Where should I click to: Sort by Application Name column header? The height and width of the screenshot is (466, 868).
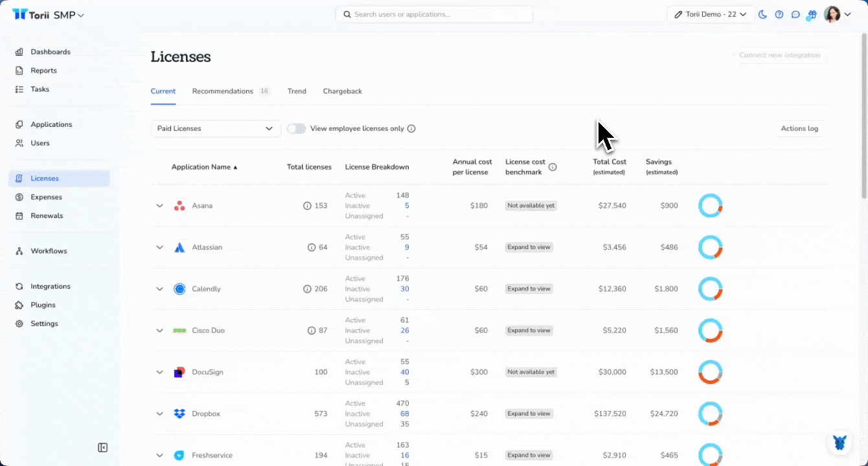[204, 167]
